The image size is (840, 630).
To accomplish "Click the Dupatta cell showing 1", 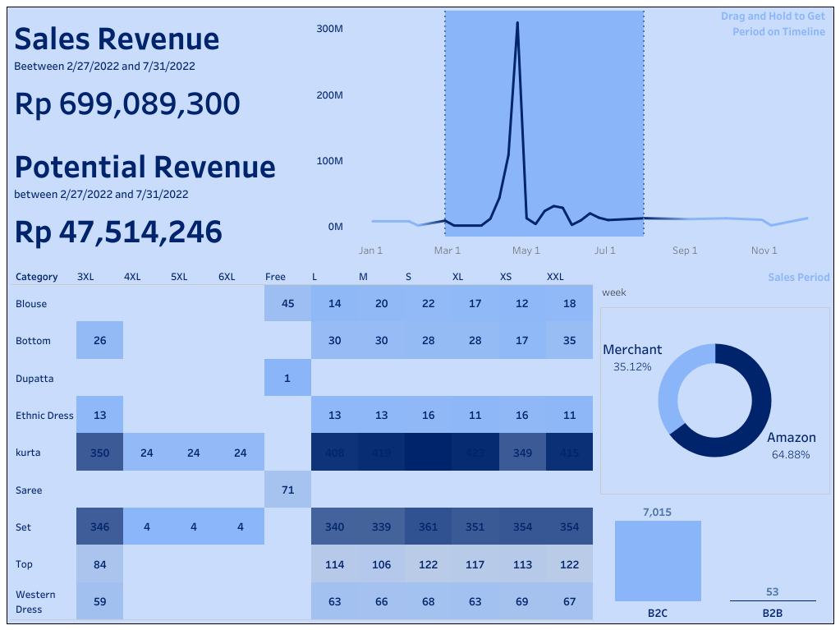I will [287, 378].
